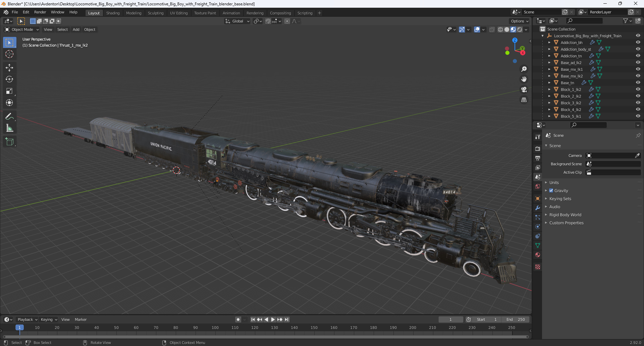
Task: Pick camera object with eyedropper icon
Action: 637,156
